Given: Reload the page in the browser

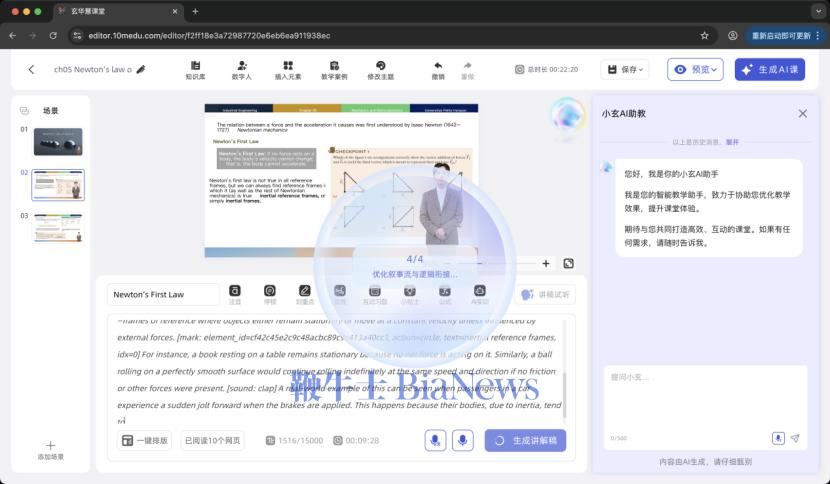Looking at the screenshot, I should coord(53,35).
